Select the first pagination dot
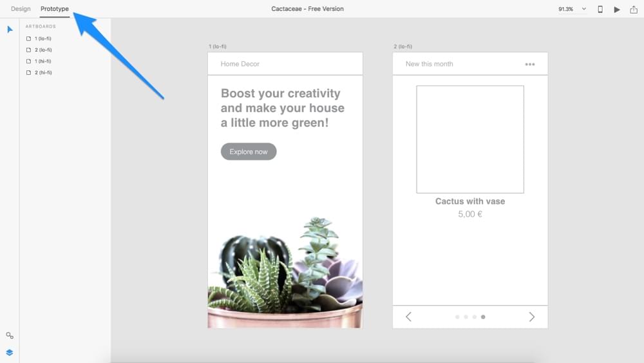This screenshot has height=363, width=644. (457, 317)
